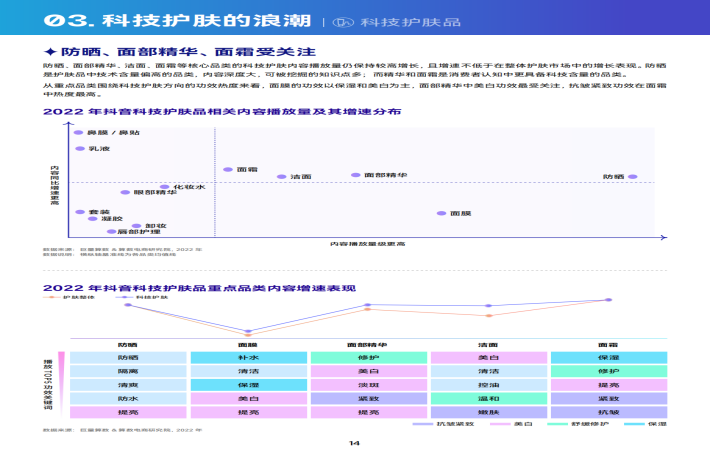The image size is (710, 455).
Task: Click the 温和 cell in 洁面 column
Action: (488, 398)
